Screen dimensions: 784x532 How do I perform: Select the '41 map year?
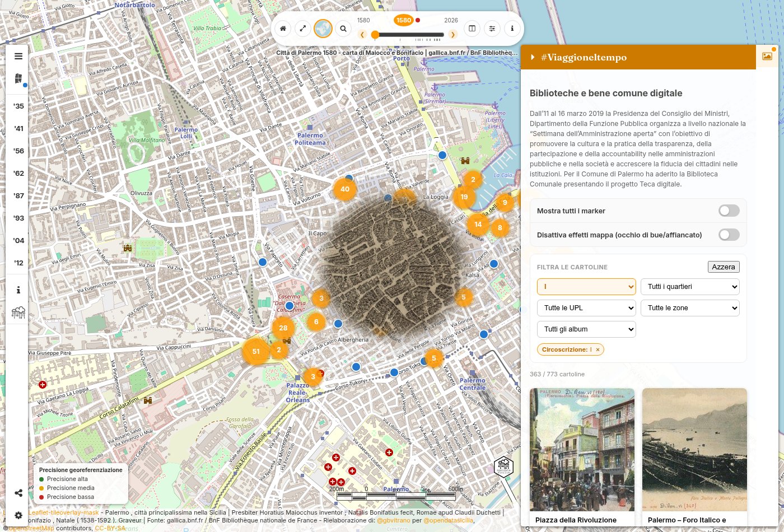(x=19, y=128)
